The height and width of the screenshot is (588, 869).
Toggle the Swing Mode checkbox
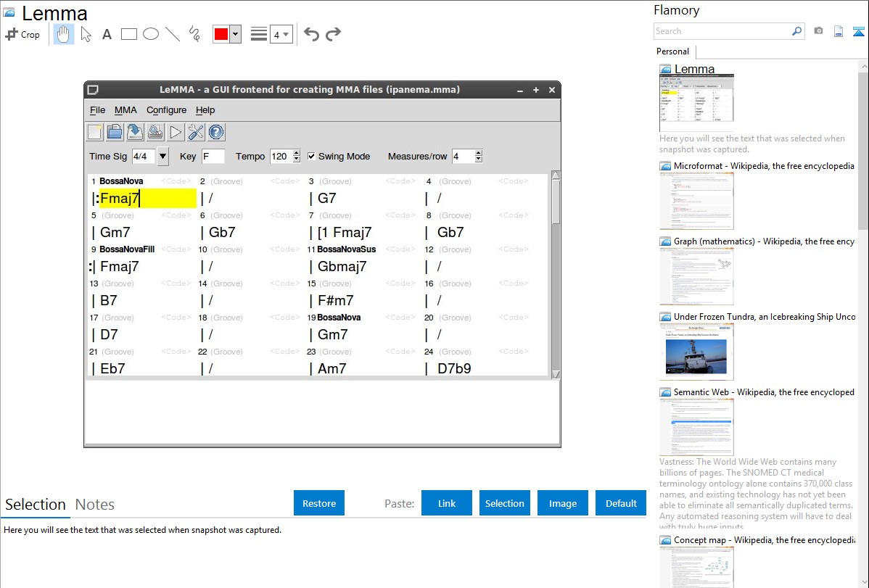coord(312,156)
